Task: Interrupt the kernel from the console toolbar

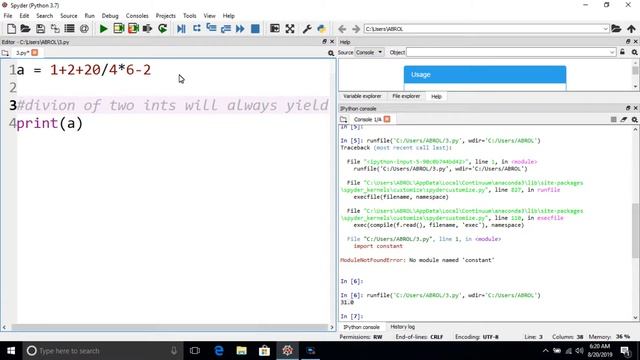Action: (x=613, y=119)
